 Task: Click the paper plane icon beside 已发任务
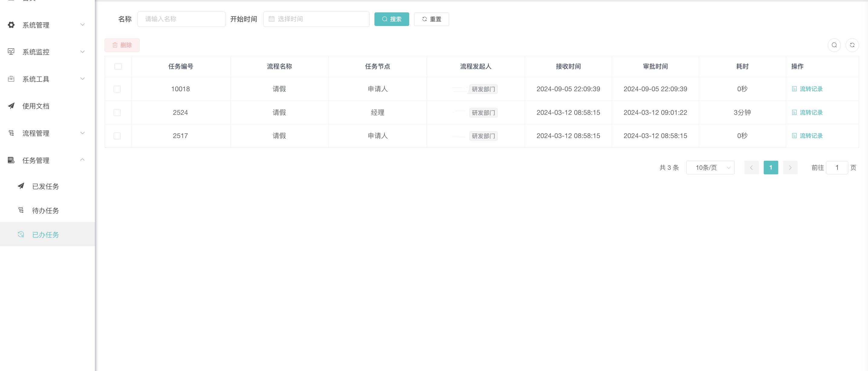[21, 186]
